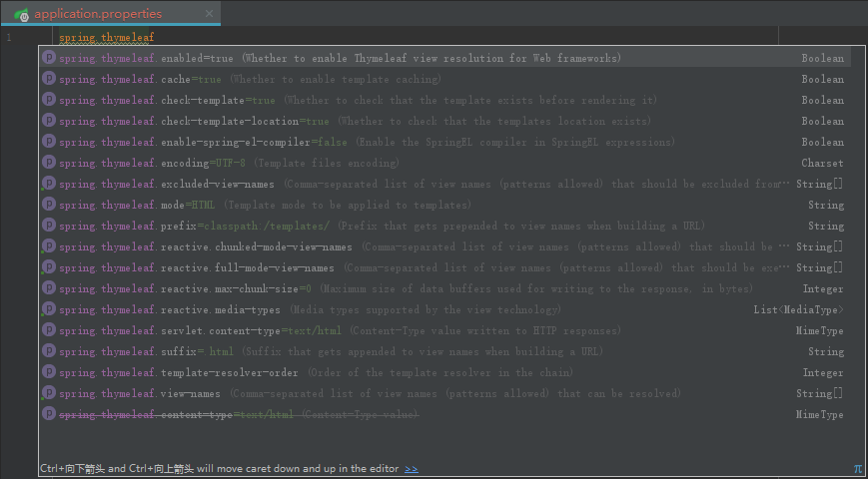The height and width of the screenshot is (479, 868).
Task: Click the >> link in the hint bar
Action: coord(412,468)
